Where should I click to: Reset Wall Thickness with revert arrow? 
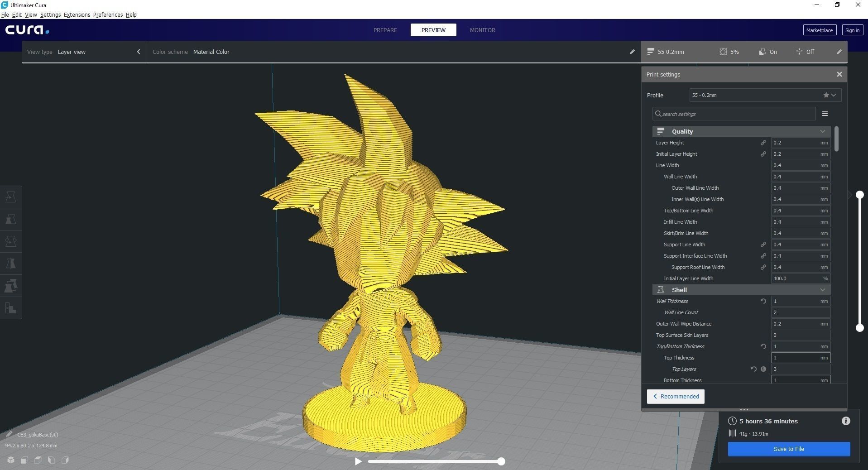point(763,301)
